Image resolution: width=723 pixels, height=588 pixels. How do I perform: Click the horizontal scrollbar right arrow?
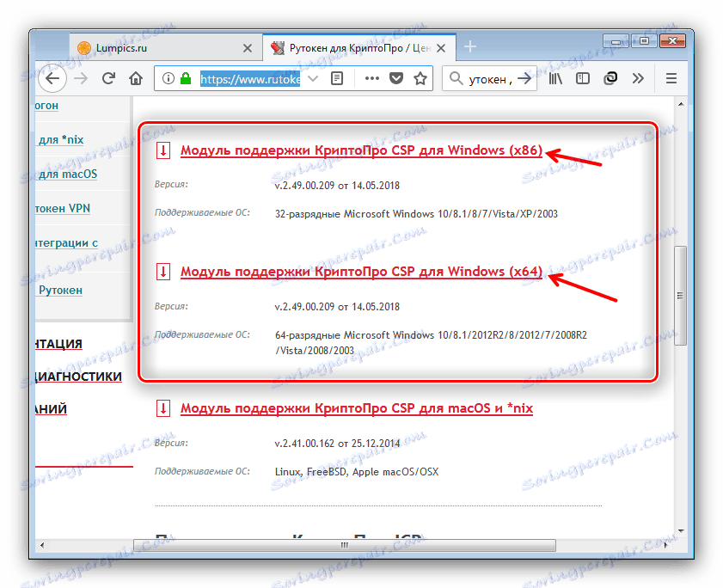[x=665, y=545]
